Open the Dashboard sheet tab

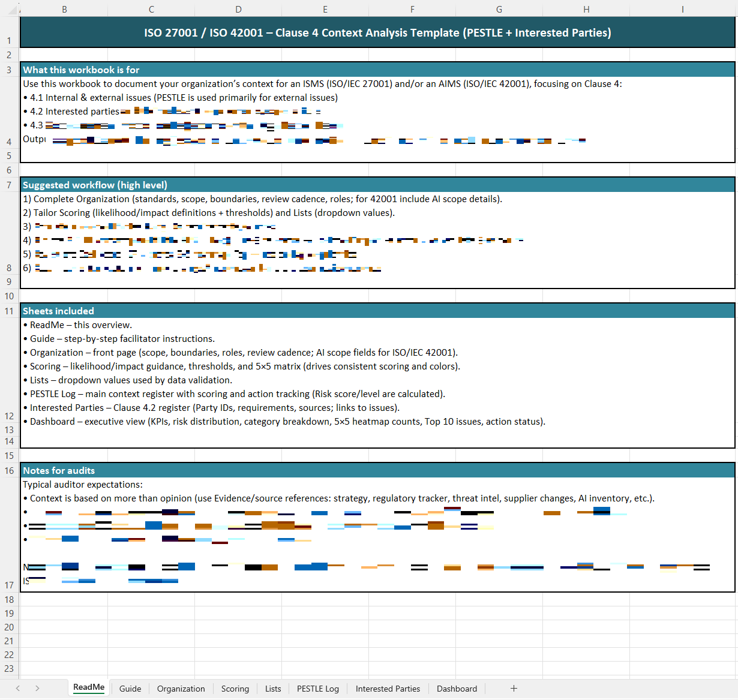457,689
